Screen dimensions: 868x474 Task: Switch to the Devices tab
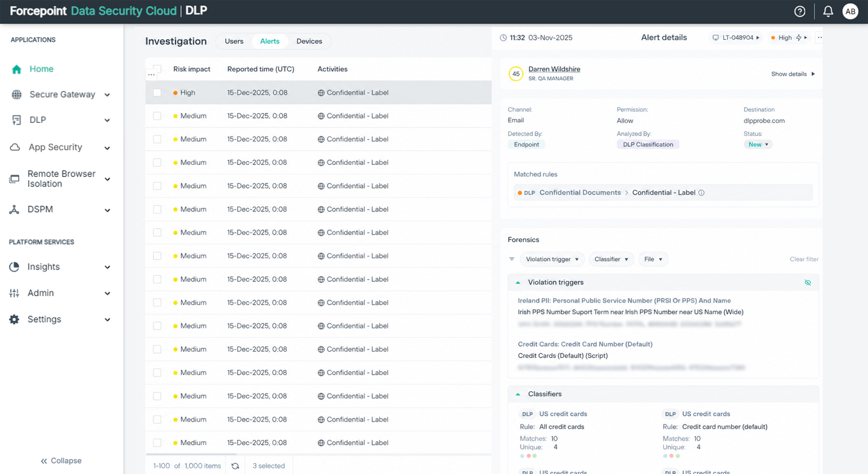pos(309,41)
